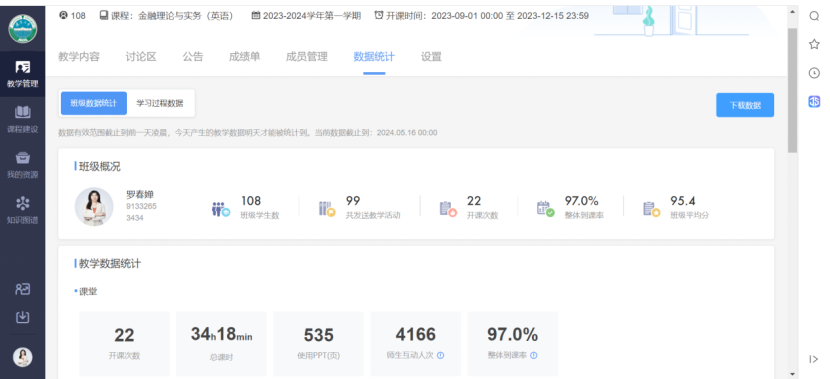Click the 班级学生数 students icon
Image resolution: width=830 pixels, height=379 pixels.
tap(221, 209)
